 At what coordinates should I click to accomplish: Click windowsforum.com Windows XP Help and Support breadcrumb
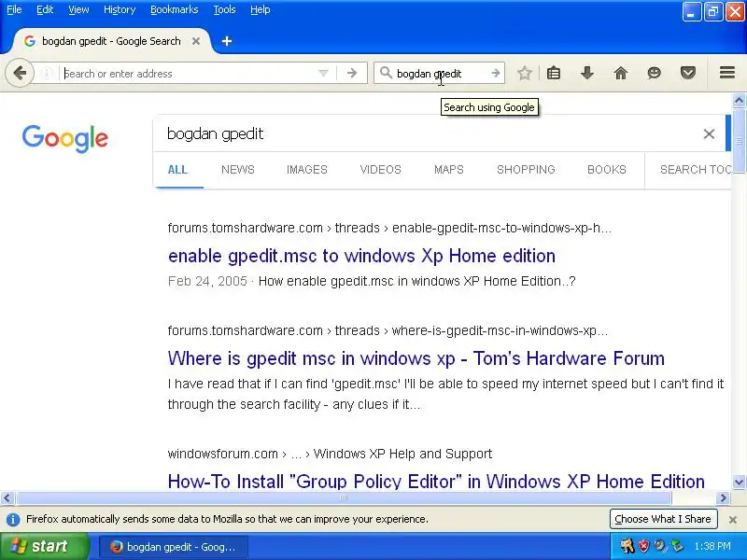click(330, 454)
